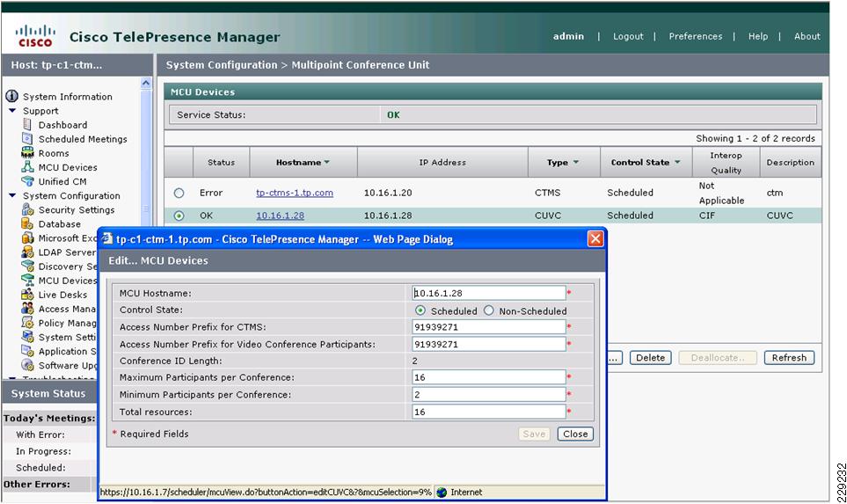Choose Scheduled control state radio
The height and width of the screenshot is (504, 847).
(x=420, y=310)
